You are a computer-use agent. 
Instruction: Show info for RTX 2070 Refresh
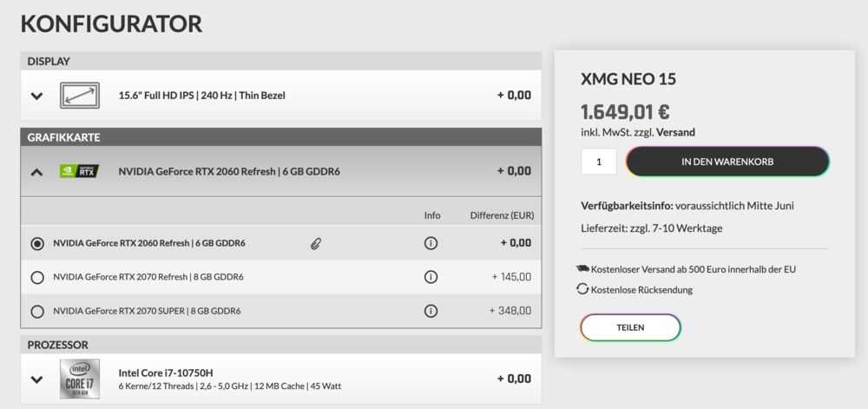(x=431, y=277)
